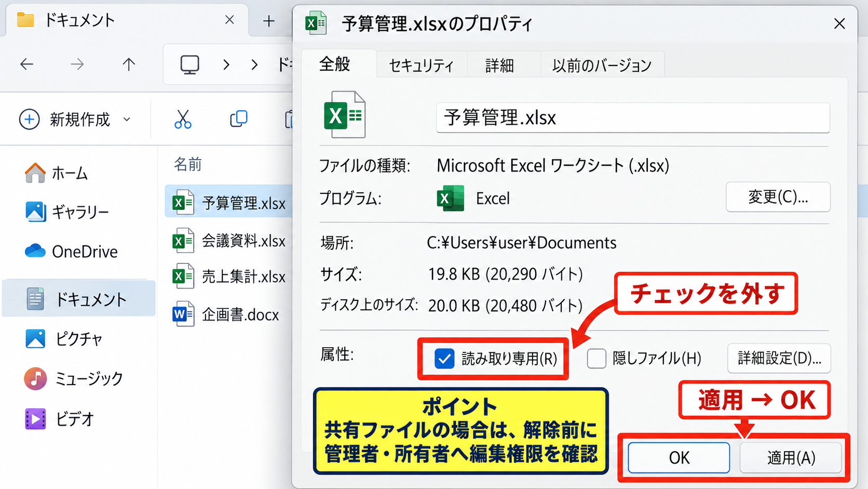Open ギャラリー in the Explorer sidebar
This screenshot has width=868, height=489.
tap(67, 212)
